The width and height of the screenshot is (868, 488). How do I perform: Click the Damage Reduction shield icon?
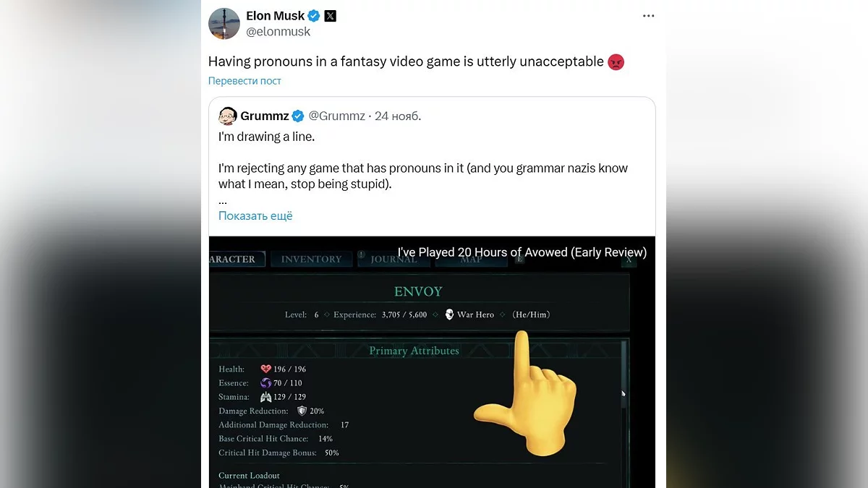(302, 411)
